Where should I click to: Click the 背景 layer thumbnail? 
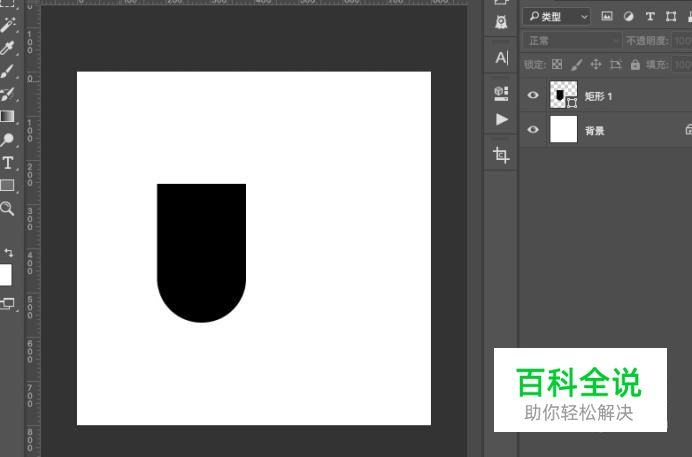click(x=564, y=129)
